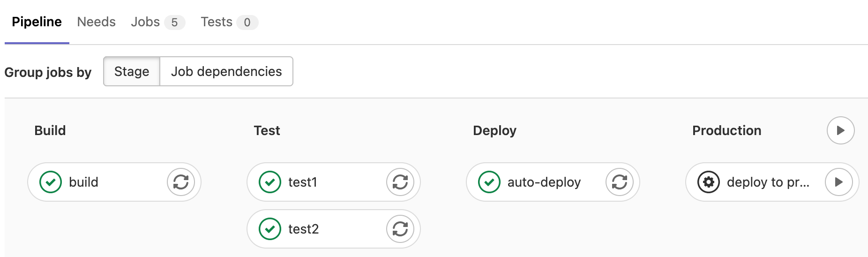Retry the auto-deploy job

(x=620, y=182)
